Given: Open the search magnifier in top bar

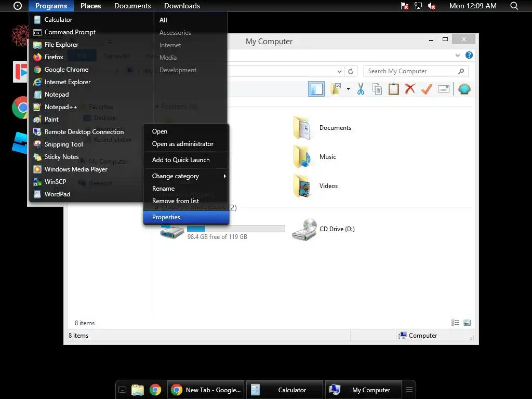Looking at the screenshot, I should pyautogui.click(x=514, y=6).
